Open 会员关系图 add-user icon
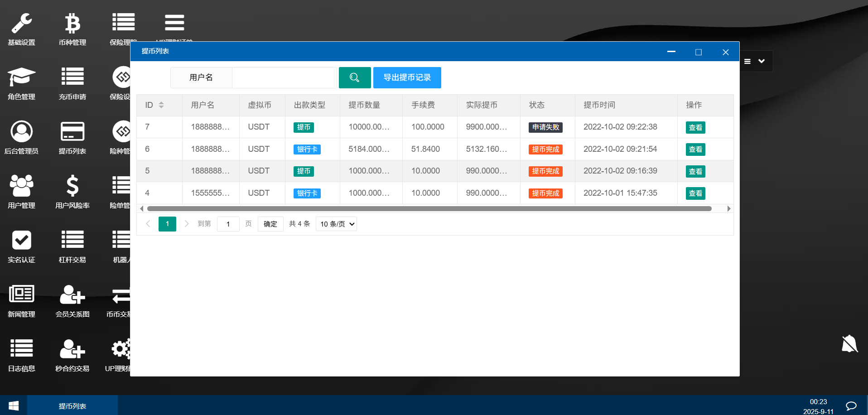The image size is (868, 415). (72, 295)
